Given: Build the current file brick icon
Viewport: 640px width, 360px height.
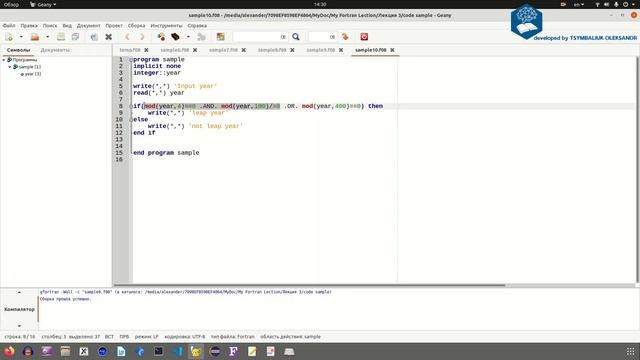Looking at the screenshot, I should point(176,37).
